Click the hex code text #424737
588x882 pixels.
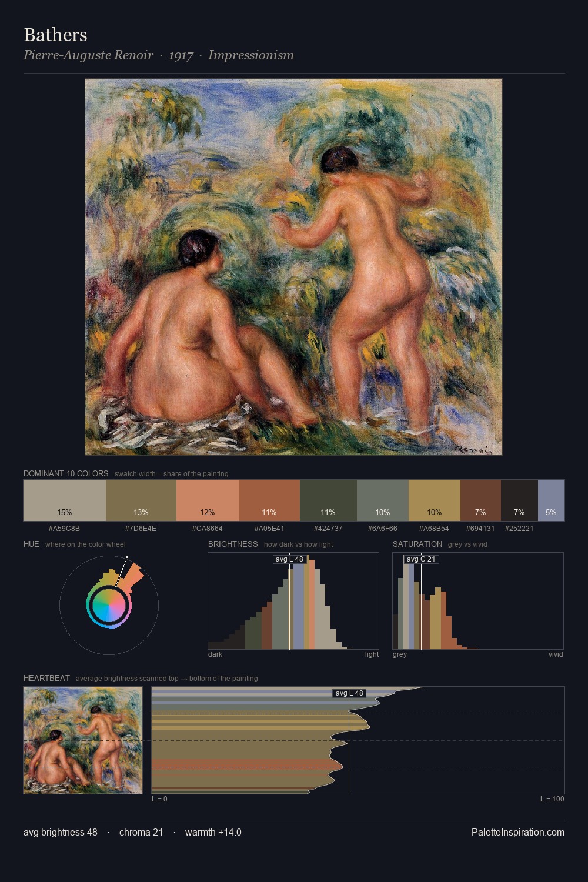328,529
